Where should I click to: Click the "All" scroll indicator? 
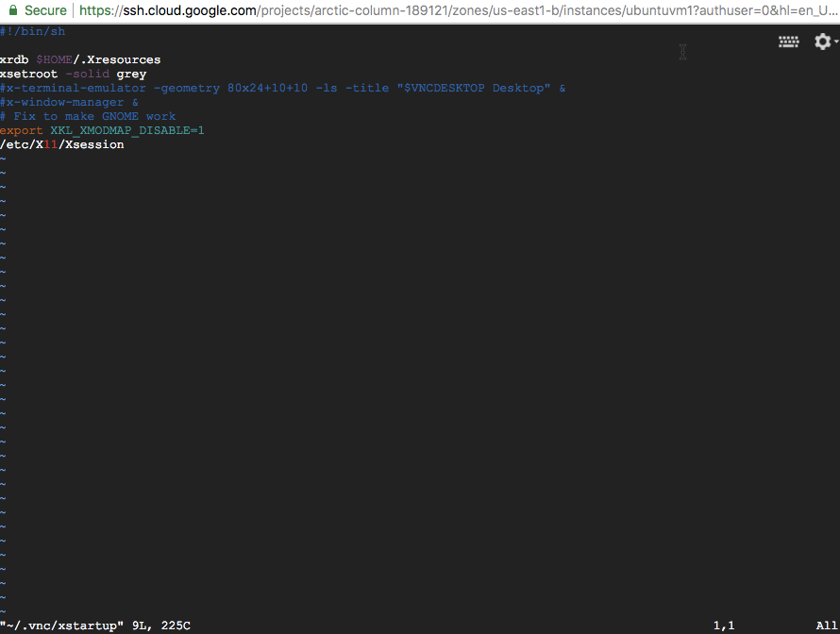[827, 626]
